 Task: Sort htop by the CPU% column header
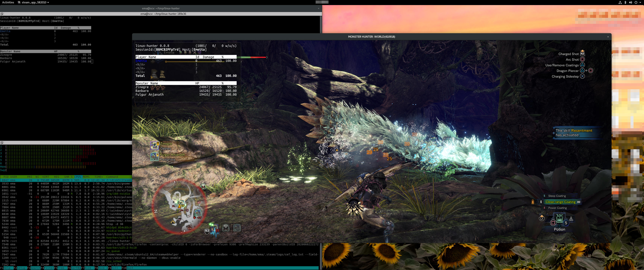[78, 177]
